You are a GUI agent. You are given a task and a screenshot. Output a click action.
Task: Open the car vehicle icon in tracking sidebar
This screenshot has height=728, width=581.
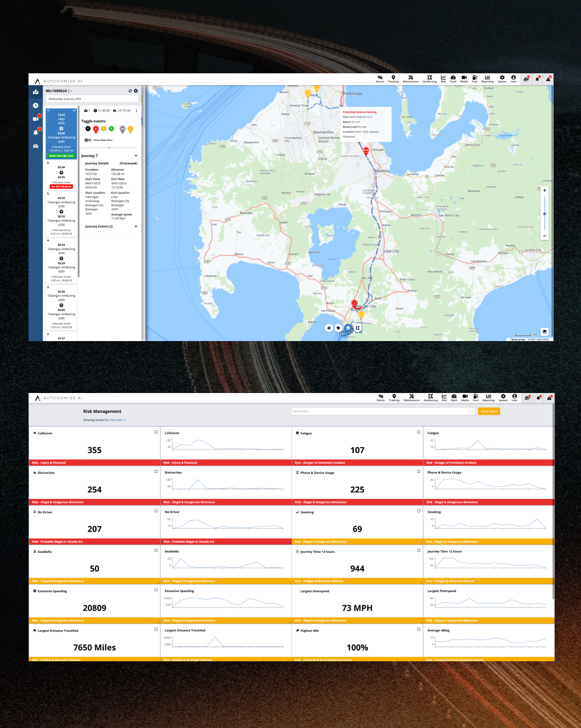coord(36,146)
